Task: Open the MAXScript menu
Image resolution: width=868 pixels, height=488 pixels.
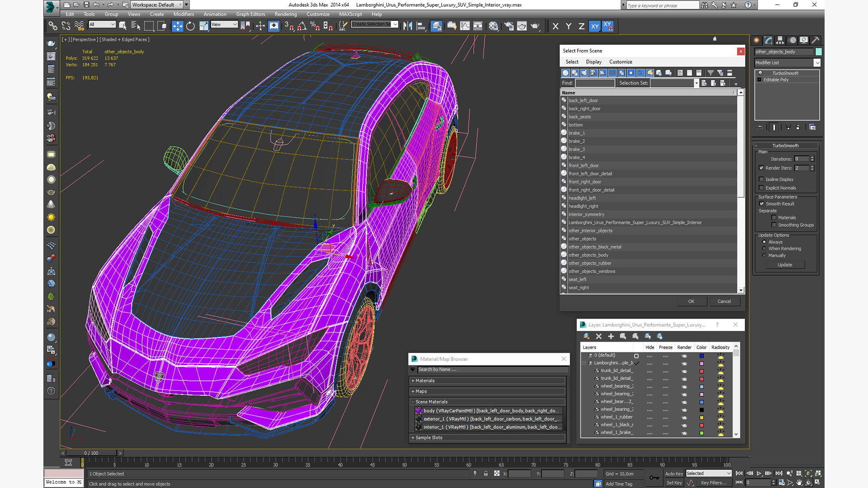Action: coord(350,14)
